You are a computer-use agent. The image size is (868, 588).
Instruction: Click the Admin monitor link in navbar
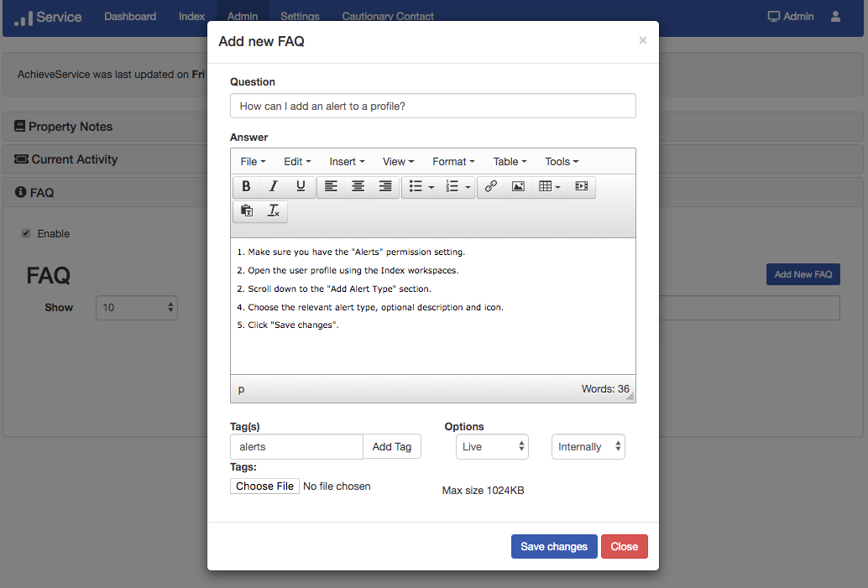(x=791, y=17)
